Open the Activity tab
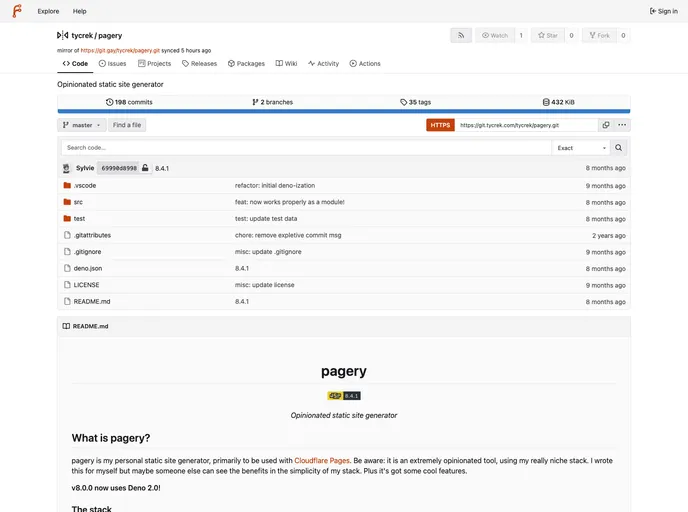This screenshot has height=512, width=688. pyautogui.click(x=323, y=64)
